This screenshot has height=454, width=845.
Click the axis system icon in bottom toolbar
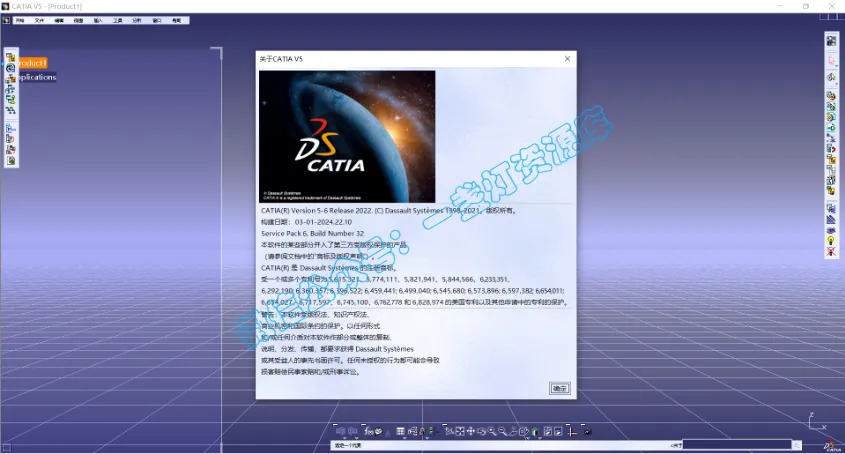(572, 432)
